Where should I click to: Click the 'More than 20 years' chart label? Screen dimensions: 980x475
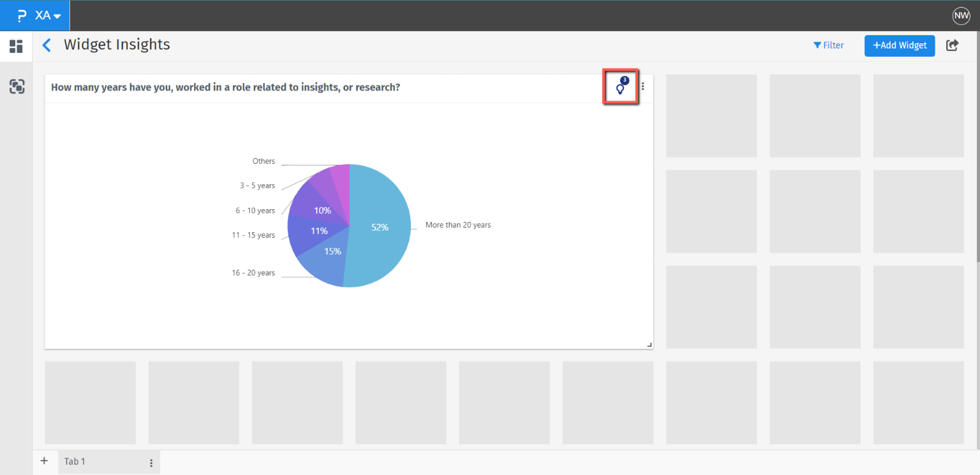tap(458, 224)
